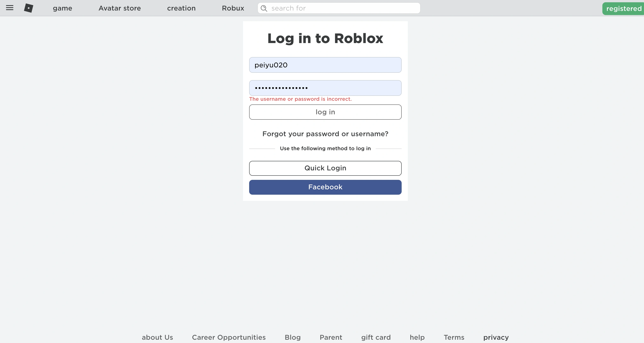644x343 pixels.
Task: Click the Roblox logo icon
Action: pos(28,8)
